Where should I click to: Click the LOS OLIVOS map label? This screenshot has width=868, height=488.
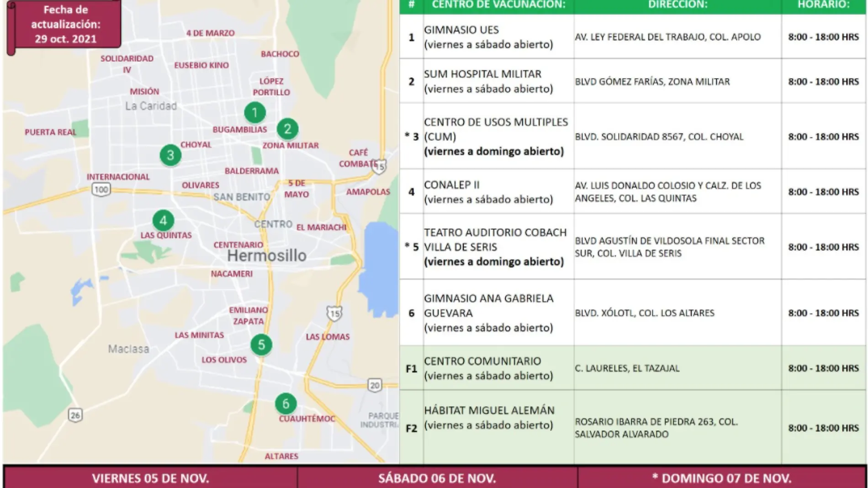pyautogui.click(x=224, y=360)
